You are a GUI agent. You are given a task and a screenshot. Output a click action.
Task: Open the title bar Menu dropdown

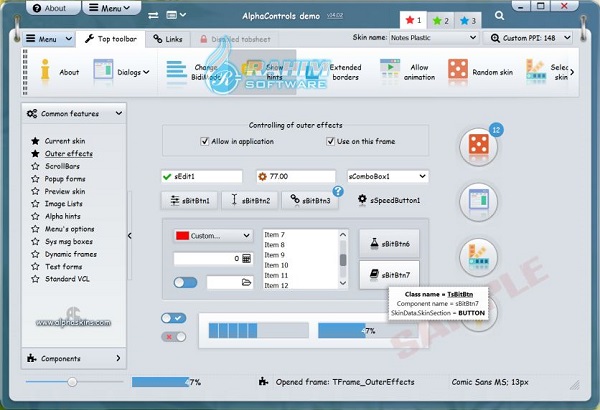pos(111,8)
